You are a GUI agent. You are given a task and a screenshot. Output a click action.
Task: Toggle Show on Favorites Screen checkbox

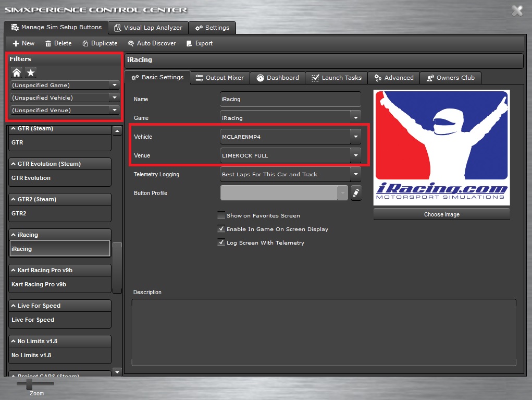pos(221,215)
